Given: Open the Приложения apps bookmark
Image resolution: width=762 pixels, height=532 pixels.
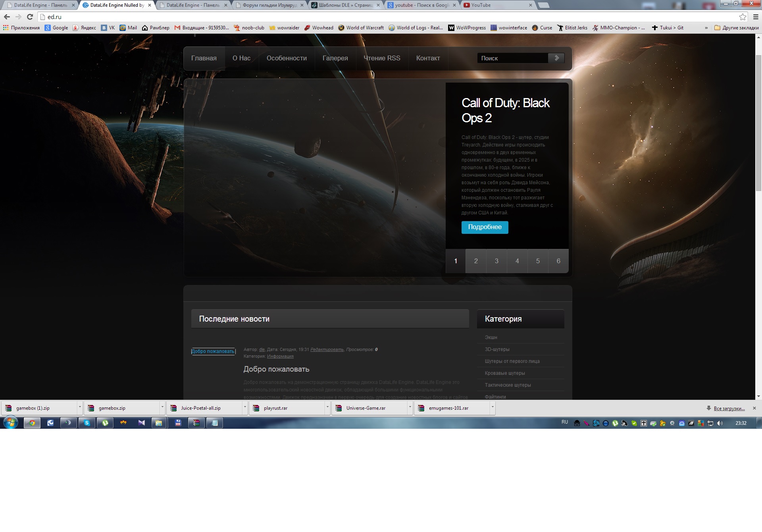Looking at the screenshot, I should [21, 28].
